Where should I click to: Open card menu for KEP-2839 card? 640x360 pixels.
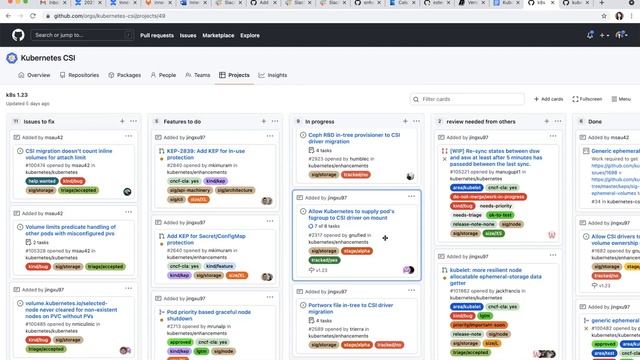tap(270, 136)
